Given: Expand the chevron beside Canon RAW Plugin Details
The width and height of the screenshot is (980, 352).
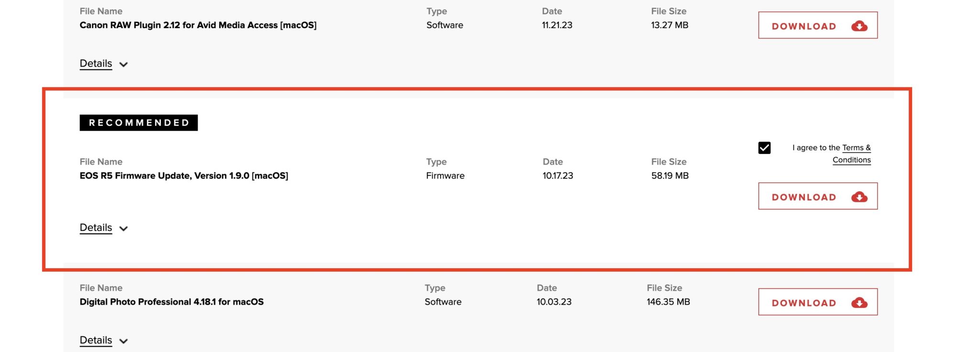Looking at the screenshot, I should click(123, 65).
